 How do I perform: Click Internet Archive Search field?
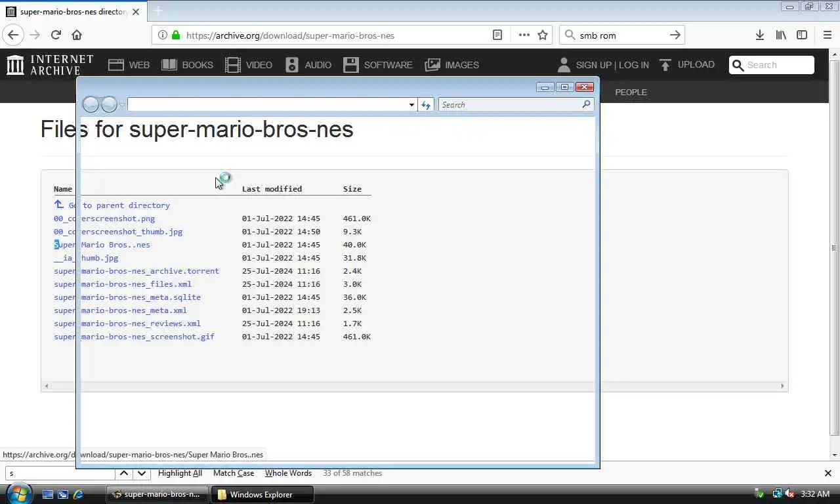pos(772,65)
